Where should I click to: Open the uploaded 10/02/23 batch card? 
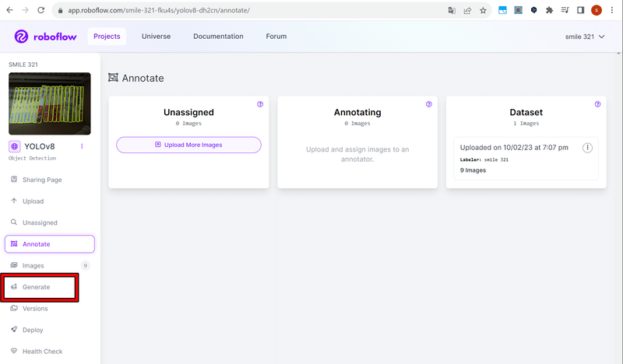[x=526, y=159]
